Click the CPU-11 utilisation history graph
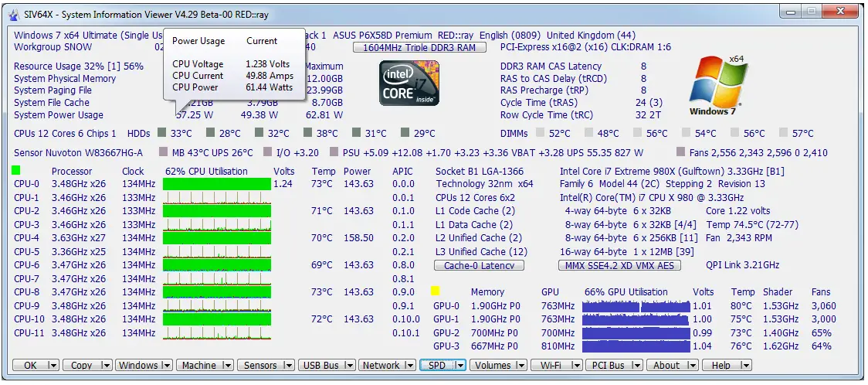 [x=217, y=333]
